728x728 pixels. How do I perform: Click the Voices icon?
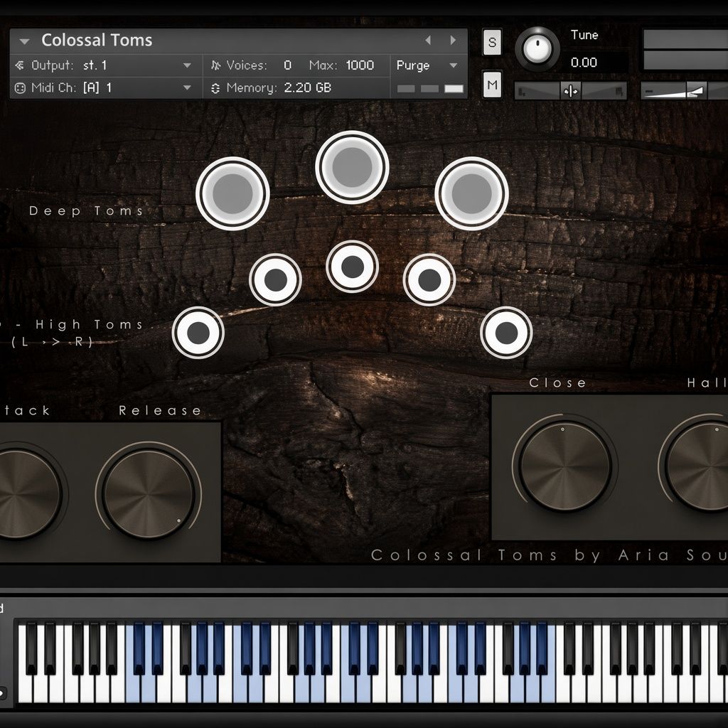coord(215,65)
